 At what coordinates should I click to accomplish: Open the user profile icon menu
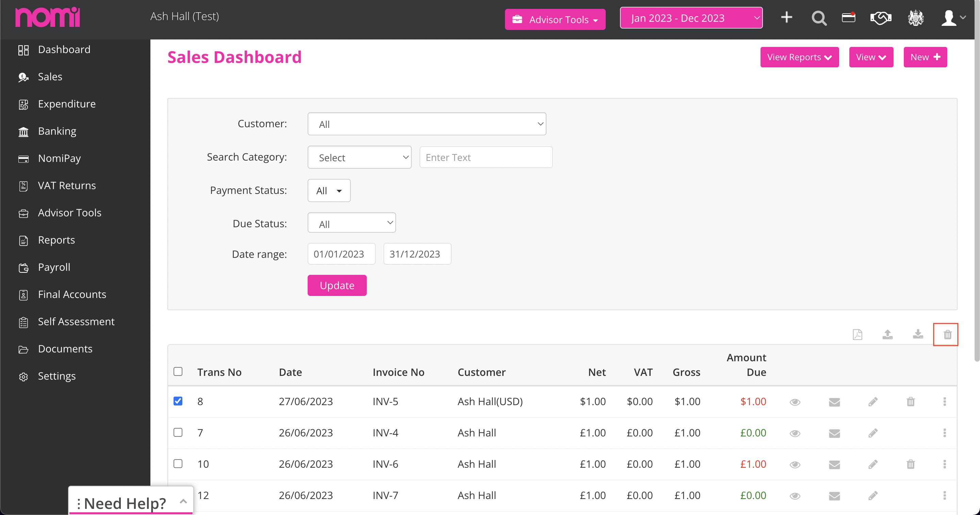coord(953,18)
